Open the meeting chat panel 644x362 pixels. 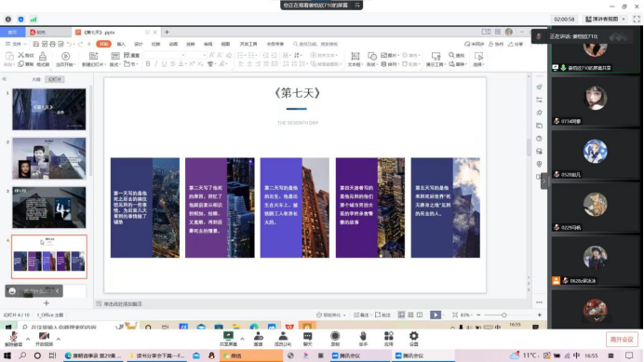(308, 339)
